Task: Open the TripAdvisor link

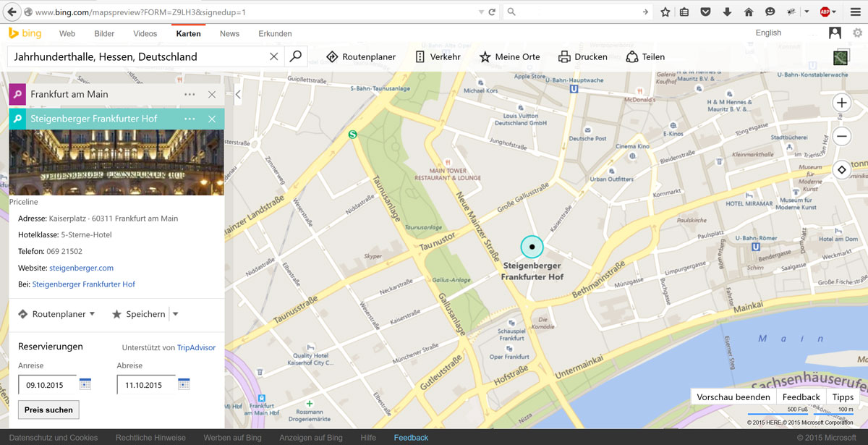Action: coord(197,347)
